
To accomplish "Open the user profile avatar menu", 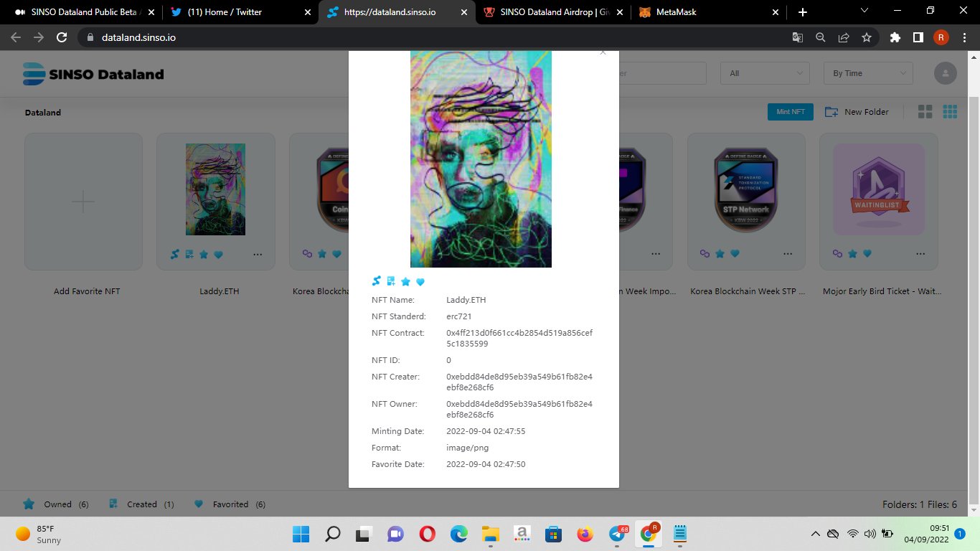I will click(x=946, y=73).
